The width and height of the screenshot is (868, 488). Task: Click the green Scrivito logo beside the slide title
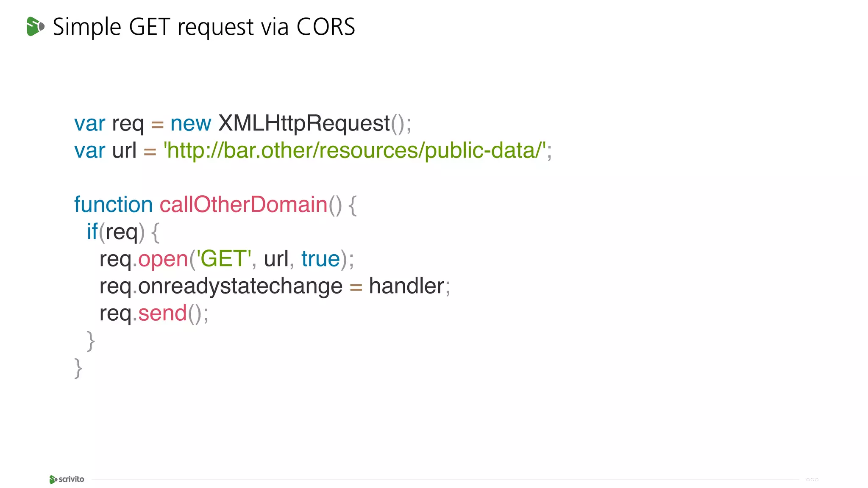[35, 26]
